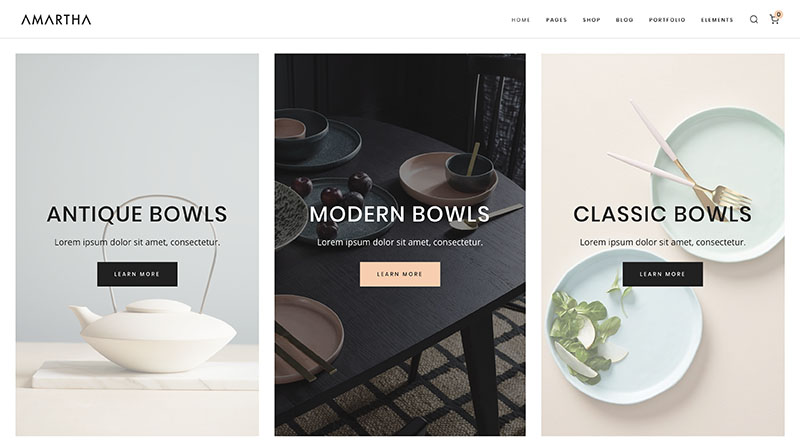Viewport: 800px width, 448px height.
Task: Click the Classic Bowls heading
Action: (662, 214)
